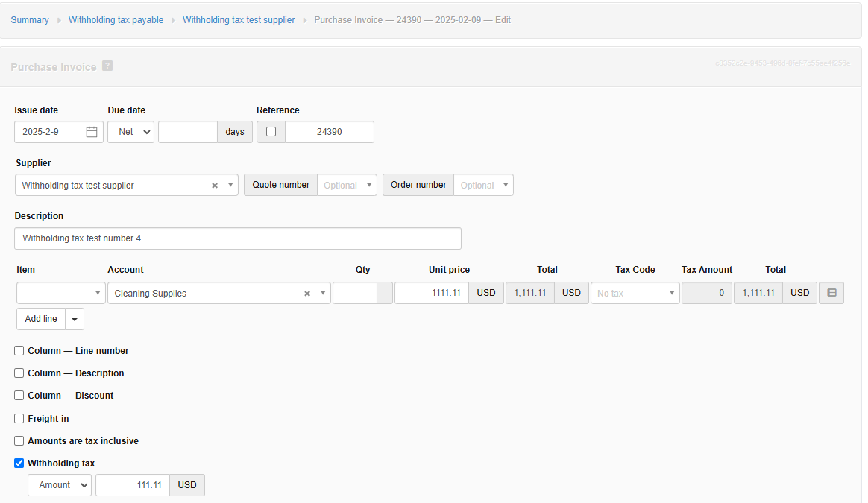868x503 pixels.
Task: Click the Add line button
Action: tap(41, 319)
